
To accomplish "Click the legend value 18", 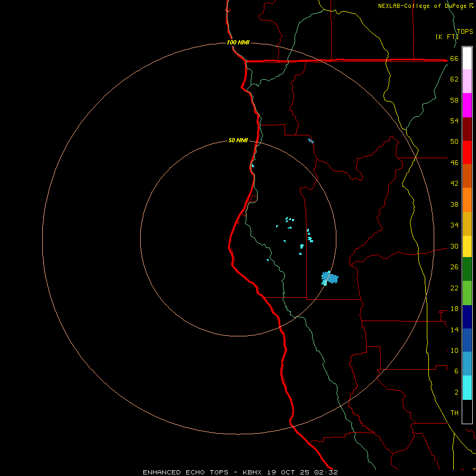I will [454, 309].
